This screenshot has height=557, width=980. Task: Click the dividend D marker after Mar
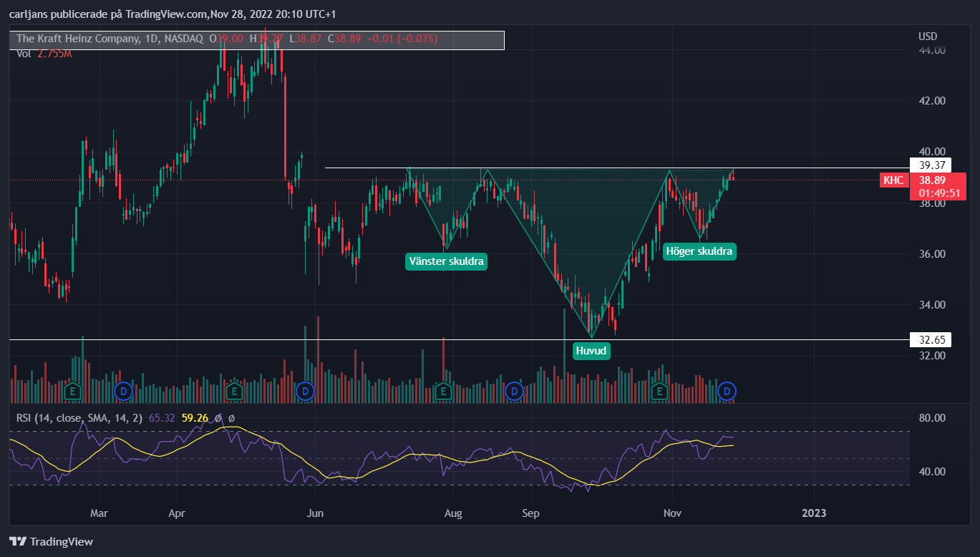click(124, 391)
